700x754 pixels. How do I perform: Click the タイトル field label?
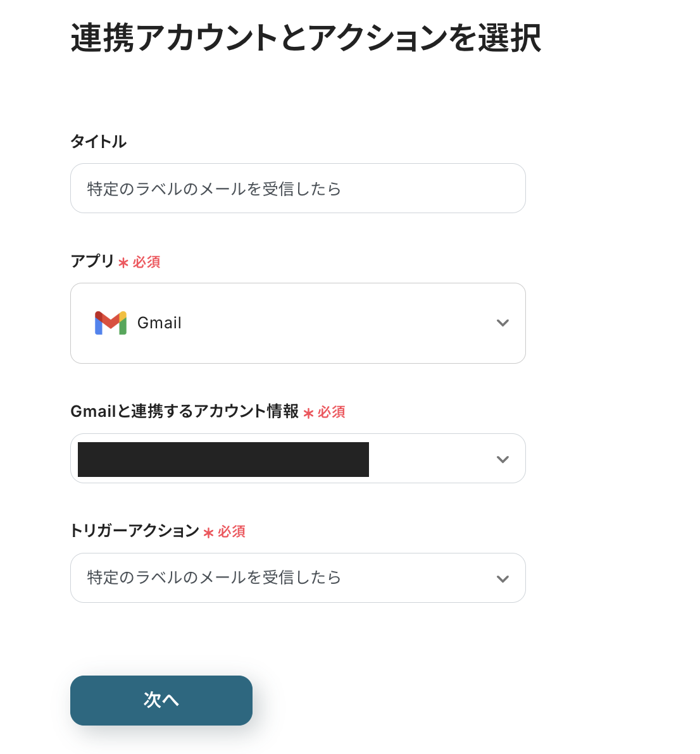[99, 142]
